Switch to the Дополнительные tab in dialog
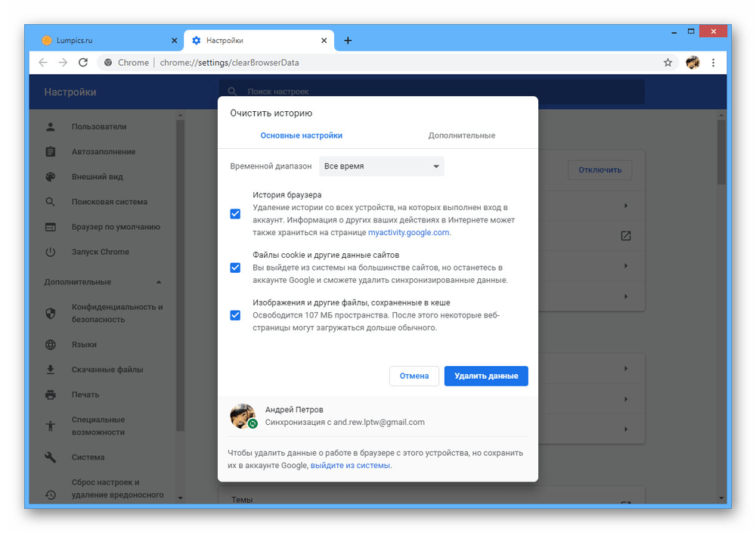Image resolution: width=756 pixels, height=533 pixels. coord(461,135)
